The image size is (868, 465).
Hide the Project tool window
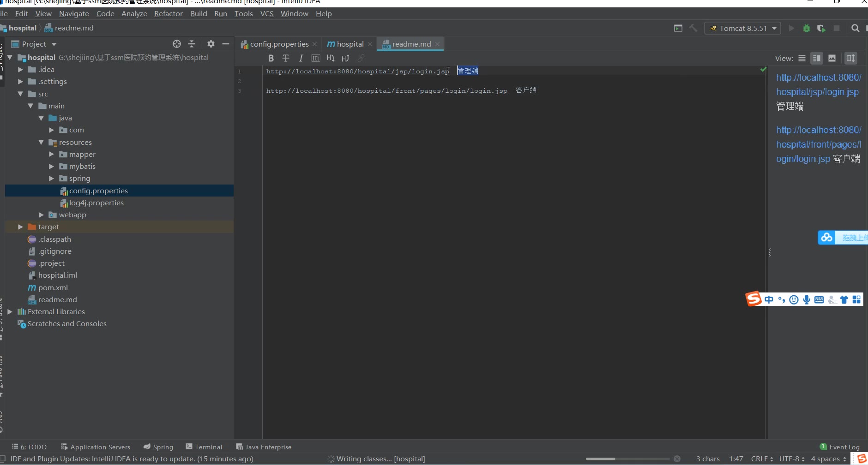pos(226,44)
